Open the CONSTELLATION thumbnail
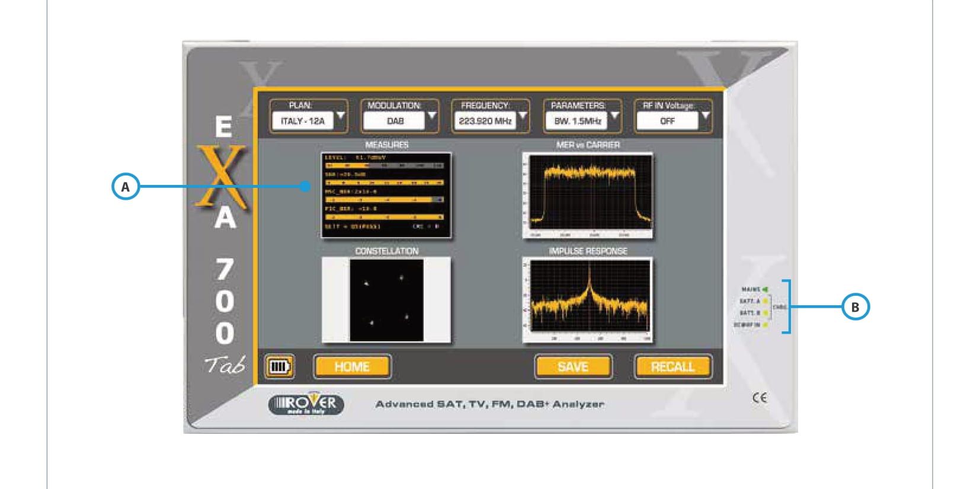The image size is (980, 489). coord(386,299)
